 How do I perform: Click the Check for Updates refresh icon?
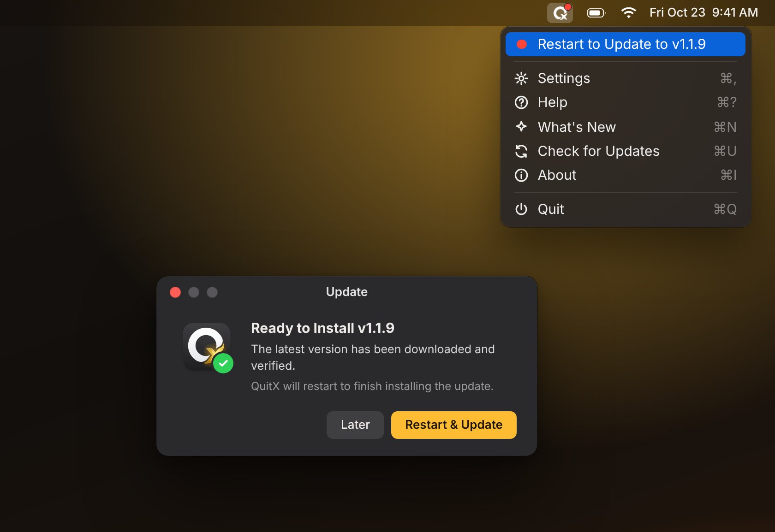click(521, 151)
